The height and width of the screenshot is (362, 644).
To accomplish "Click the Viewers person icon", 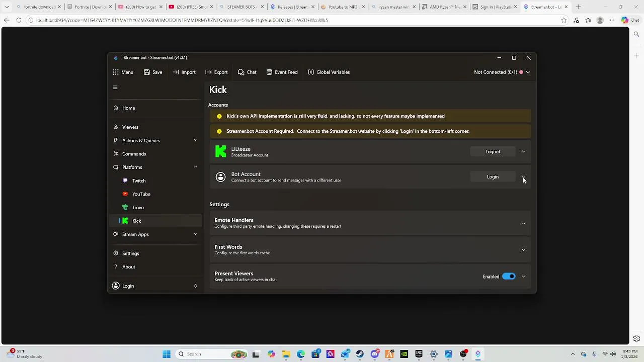I will [x=116, y=127].
